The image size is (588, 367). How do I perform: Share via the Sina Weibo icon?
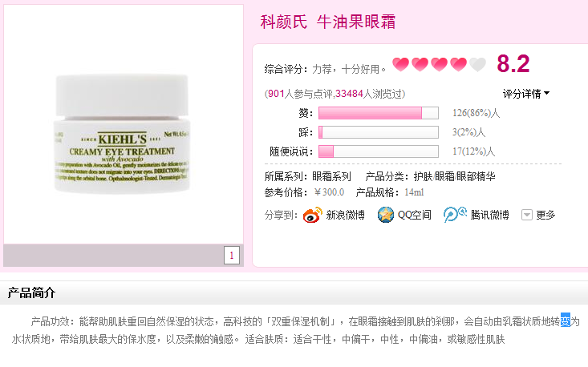pyautogui.click(x=312, y=215)
